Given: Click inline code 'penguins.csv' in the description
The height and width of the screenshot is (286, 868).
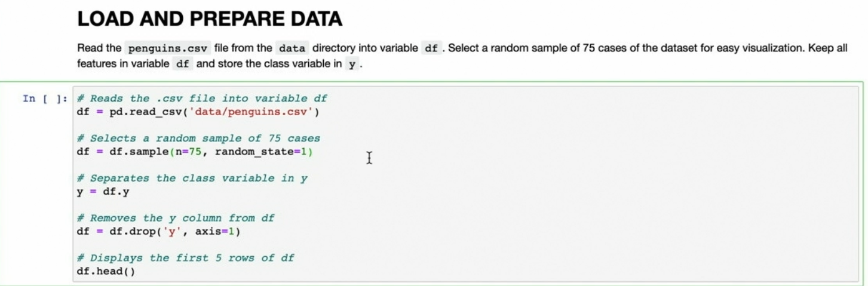Looking at the screenshot, I should pos(164,49).
